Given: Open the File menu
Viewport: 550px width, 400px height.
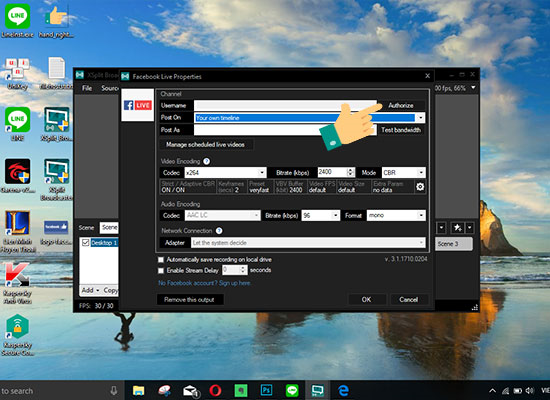Looking at the screenshot, I should 87,88.
